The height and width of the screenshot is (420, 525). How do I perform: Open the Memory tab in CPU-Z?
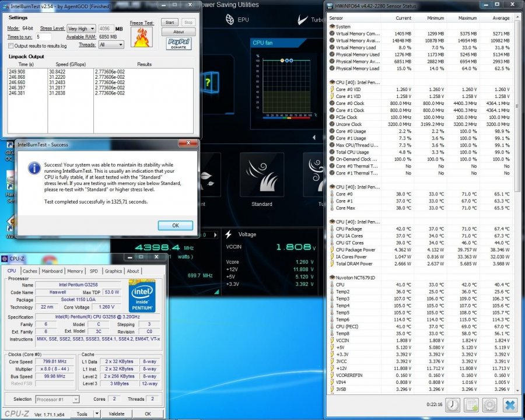75,271
